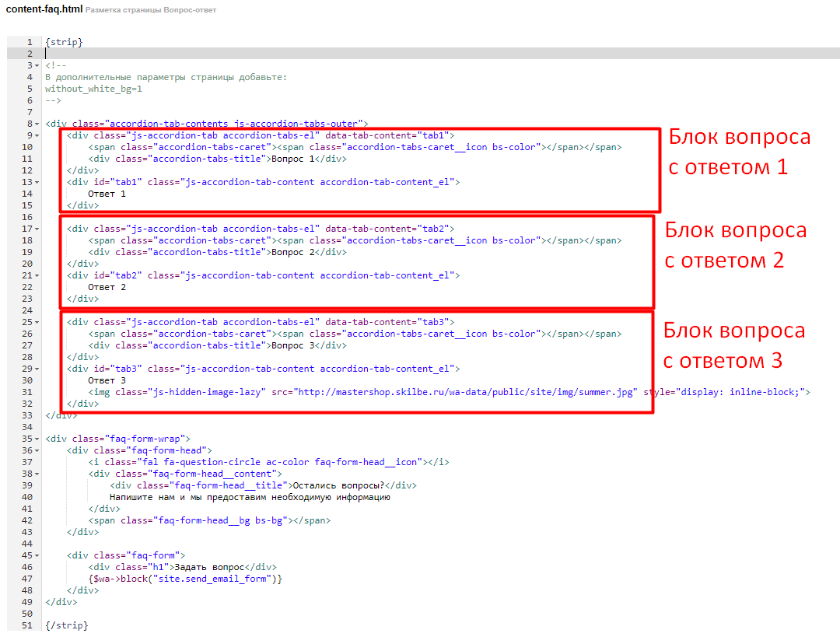Viewport: 840px width, 644px height.
Task: Collapse the tab1 accordion div at line 9
Action: pos(37,135)
